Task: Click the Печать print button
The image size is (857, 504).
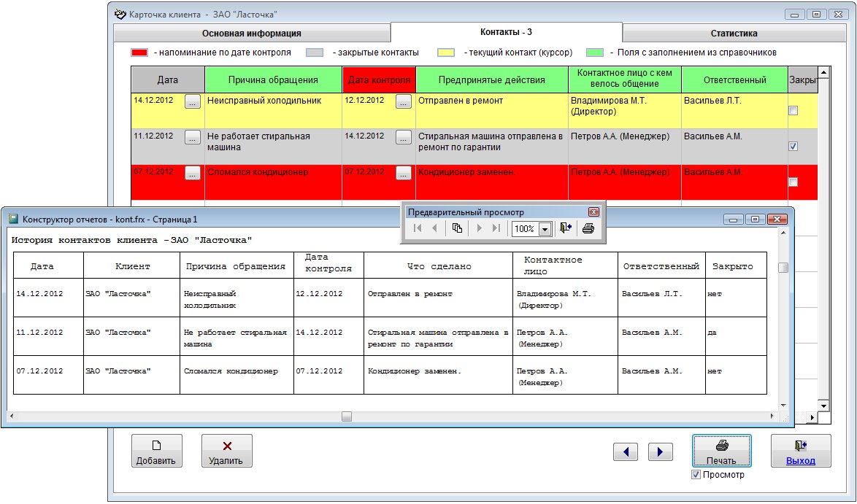Action: point(721,451)
